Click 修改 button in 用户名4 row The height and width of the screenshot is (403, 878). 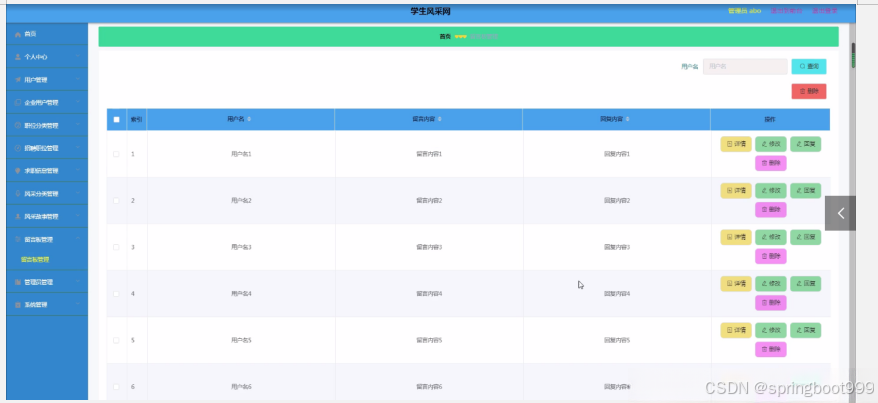pos(770,283)
